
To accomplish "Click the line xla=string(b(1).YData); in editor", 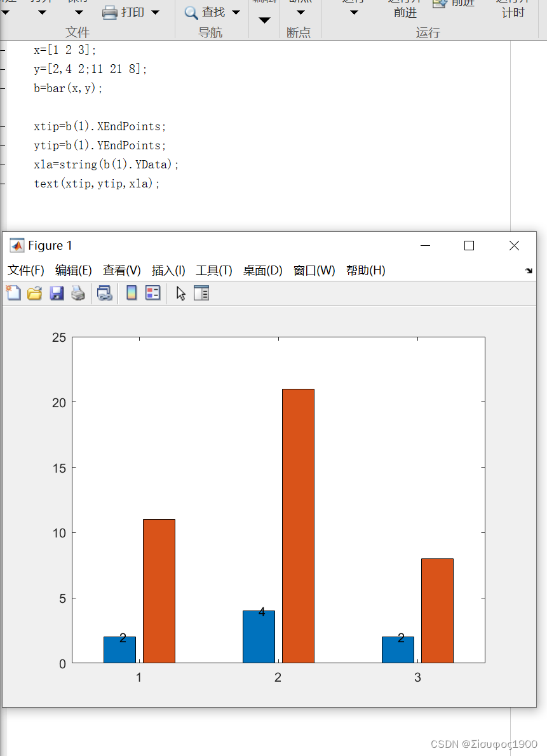I will (x=105, y=165).
